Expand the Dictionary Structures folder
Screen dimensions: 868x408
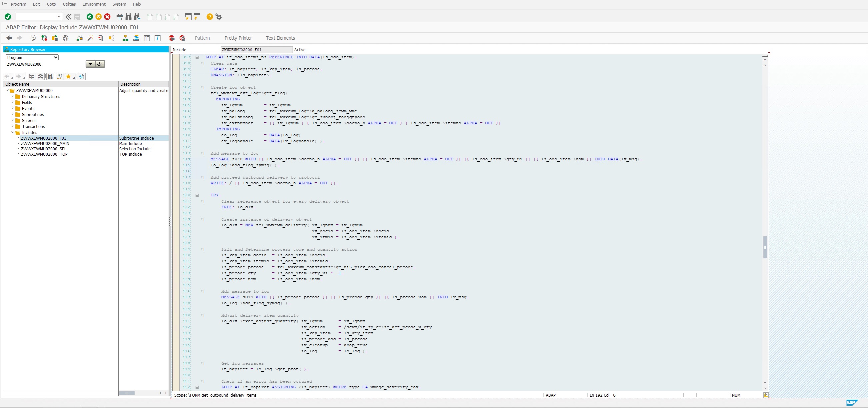[x=12, y=96]
